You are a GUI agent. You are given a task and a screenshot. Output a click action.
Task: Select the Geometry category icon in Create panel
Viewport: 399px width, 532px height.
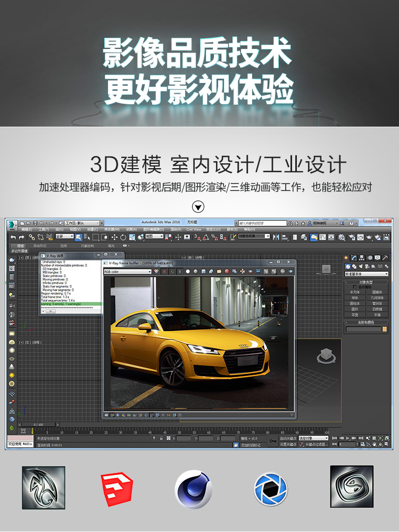tap(348, 267)
